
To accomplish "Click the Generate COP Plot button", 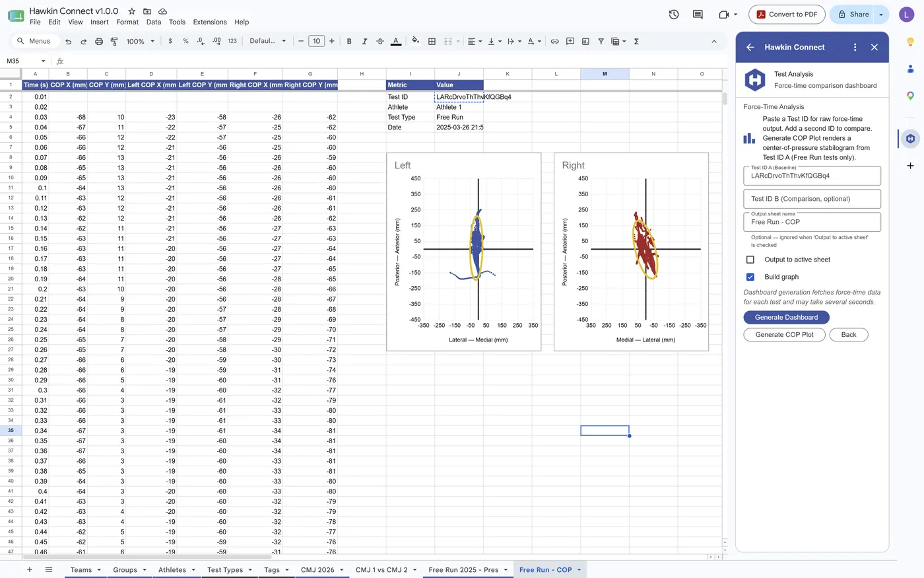I will [784, 335].
